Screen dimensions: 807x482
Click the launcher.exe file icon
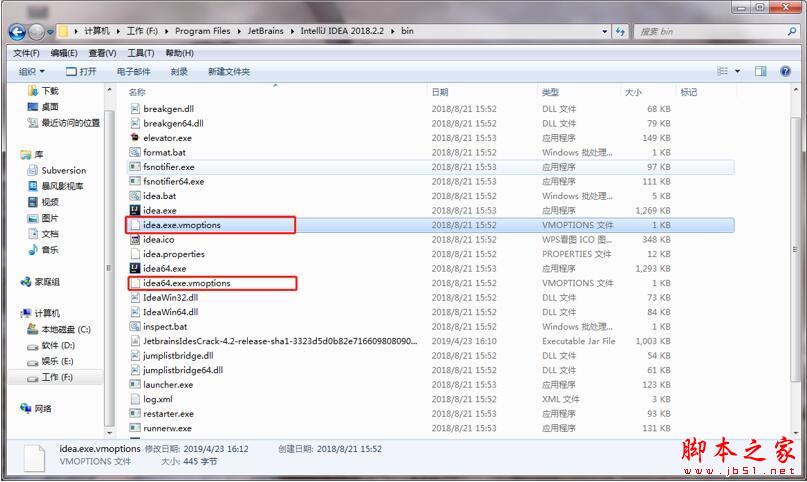click(x=135, y=384)
